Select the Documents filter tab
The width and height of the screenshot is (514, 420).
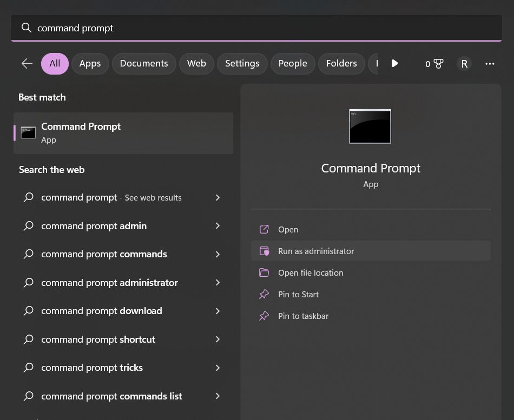pos(144,64)
